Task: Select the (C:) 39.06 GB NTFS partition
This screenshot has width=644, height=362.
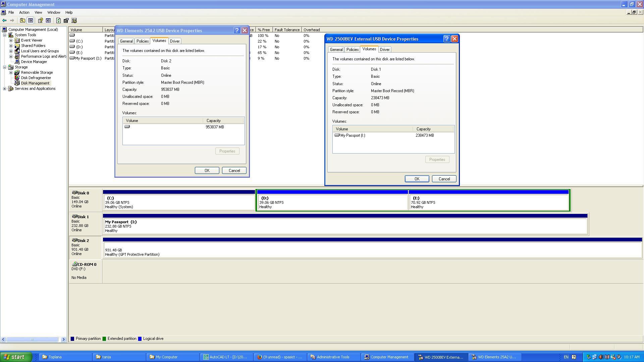Action: coord(179,200)
